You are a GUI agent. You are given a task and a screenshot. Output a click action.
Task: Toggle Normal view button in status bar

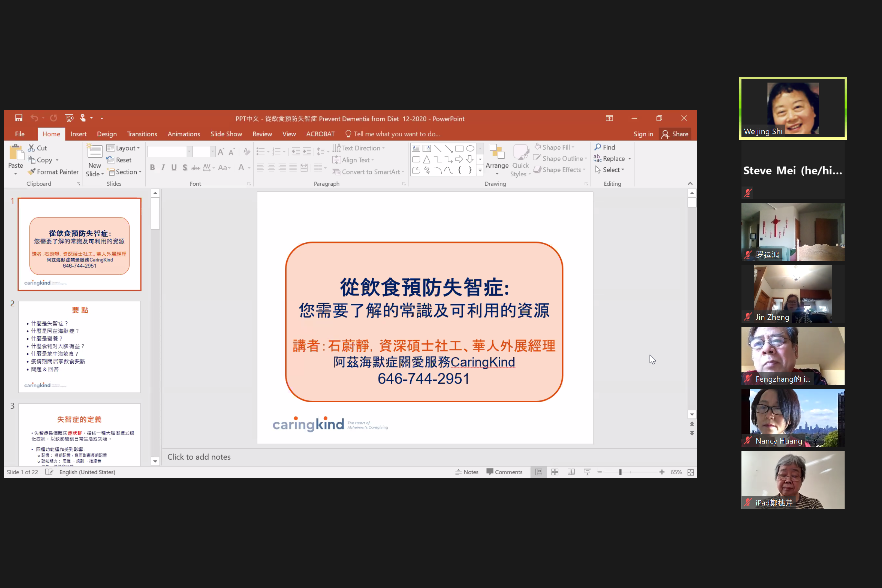tap(539, 472)
